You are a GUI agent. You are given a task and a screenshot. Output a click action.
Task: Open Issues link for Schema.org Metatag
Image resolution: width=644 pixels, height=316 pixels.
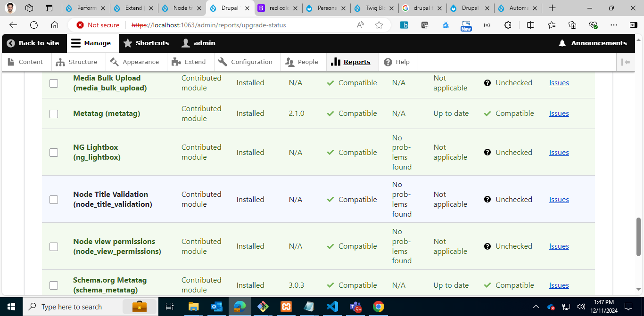tap(559, 285)
